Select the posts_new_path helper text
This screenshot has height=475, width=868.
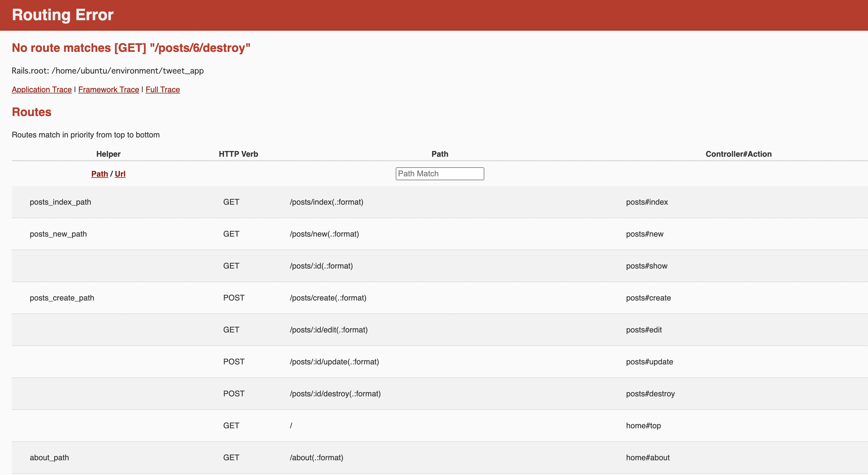click(58, 234)
